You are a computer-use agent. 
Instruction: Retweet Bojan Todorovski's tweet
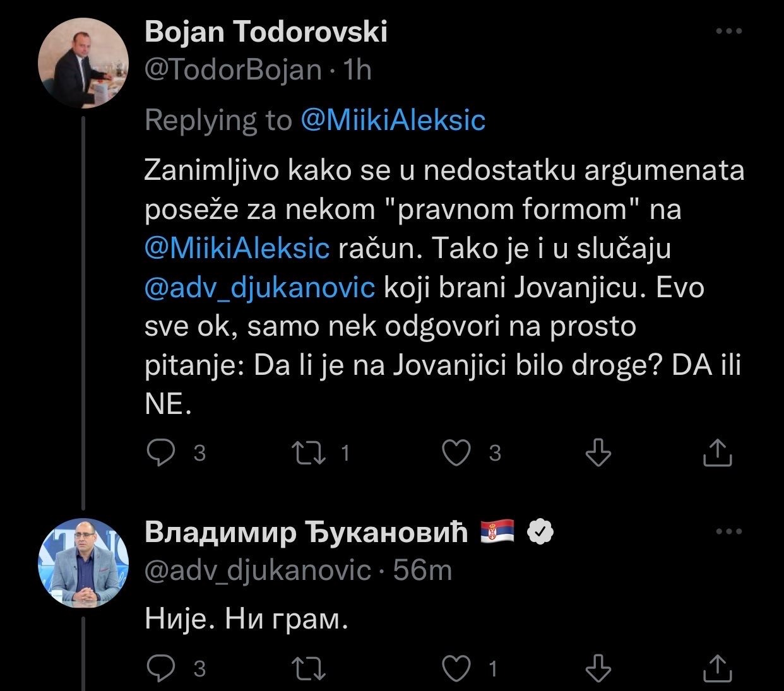[x=309, y=452]
